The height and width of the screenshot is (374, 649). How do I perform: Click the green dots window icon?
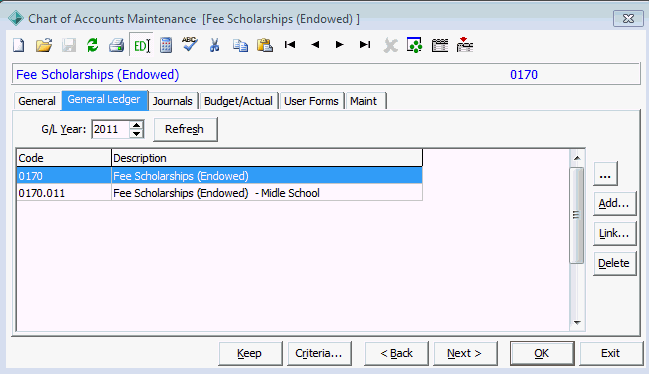[414, 45]
